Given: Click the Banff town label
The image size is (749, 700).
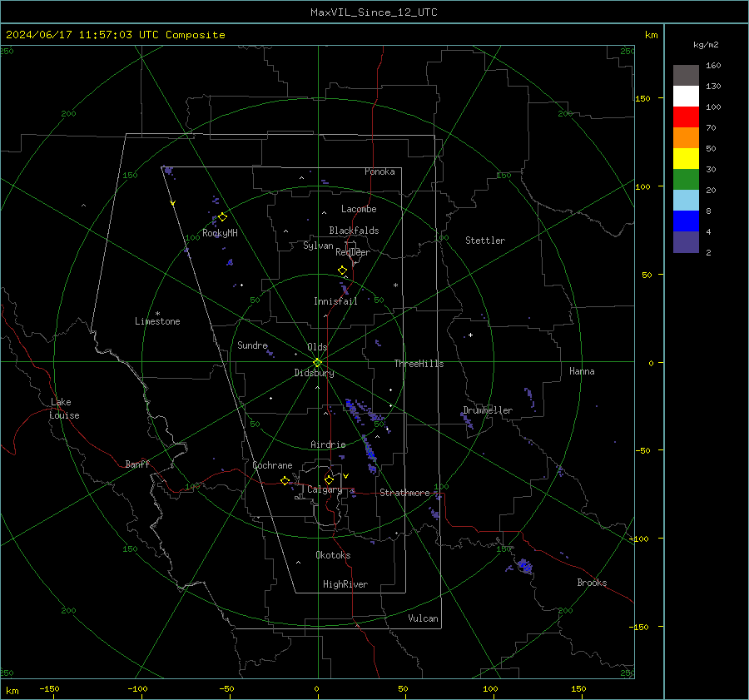Looking at the screenshot, I should pos(137,464).
